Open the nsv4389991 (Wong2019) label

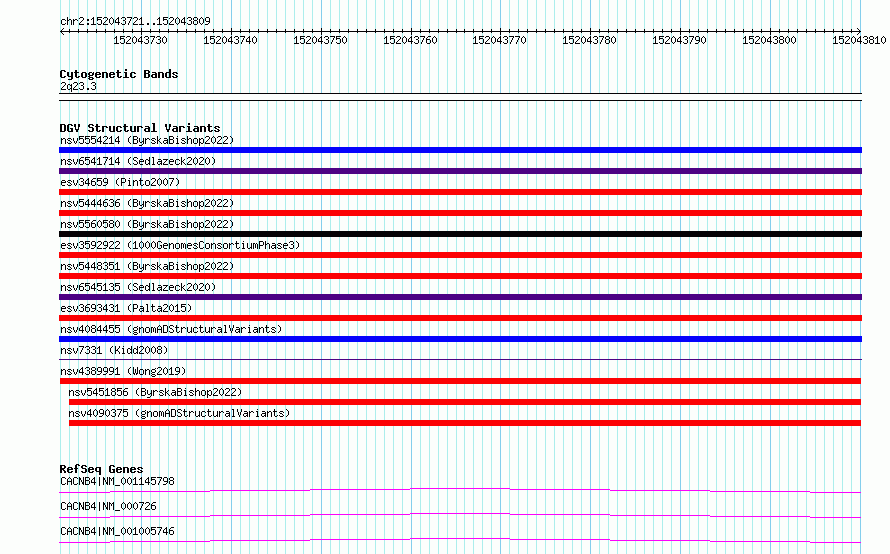click(x=123, y=371)
